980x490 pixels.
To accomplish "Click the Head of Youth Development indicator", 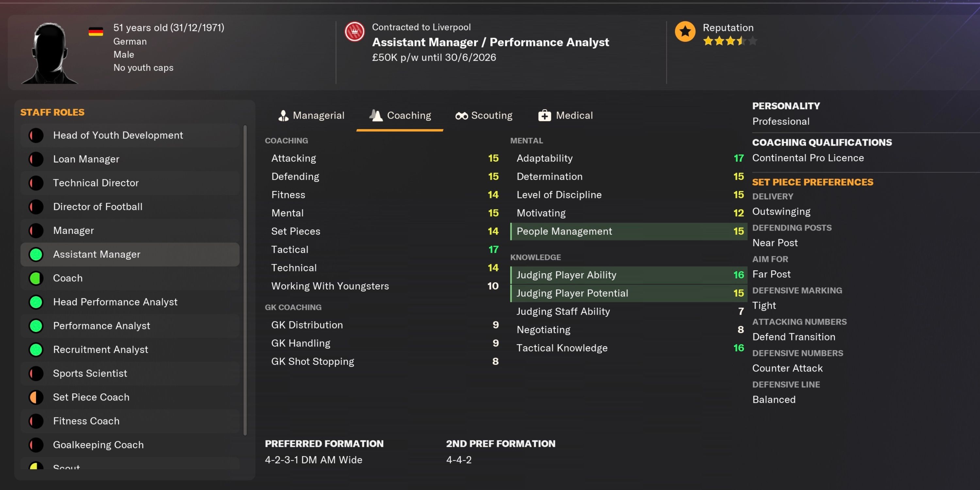I will pyautogui.click(x=36, y=136).
